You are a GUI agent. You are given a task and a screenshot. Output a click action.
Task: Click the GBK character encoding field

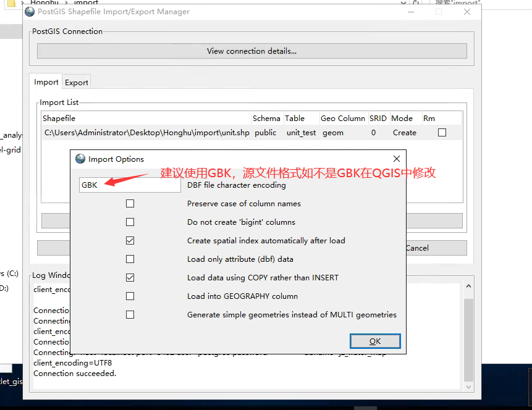[x=130, y=185]
